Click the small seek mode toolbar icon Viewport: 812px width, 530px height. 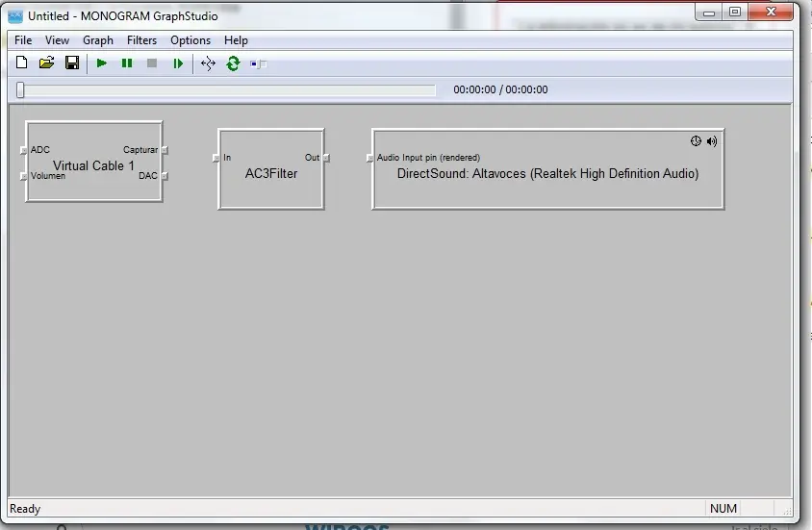click(x=258, y=63)
